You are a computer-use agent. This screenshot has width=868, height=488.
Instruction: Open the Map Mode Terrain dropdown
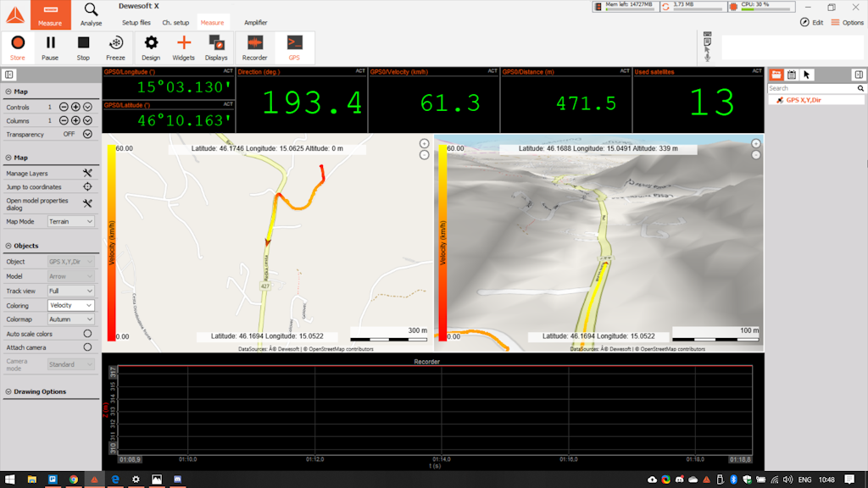pyautogui.click(x=70, y=221)
